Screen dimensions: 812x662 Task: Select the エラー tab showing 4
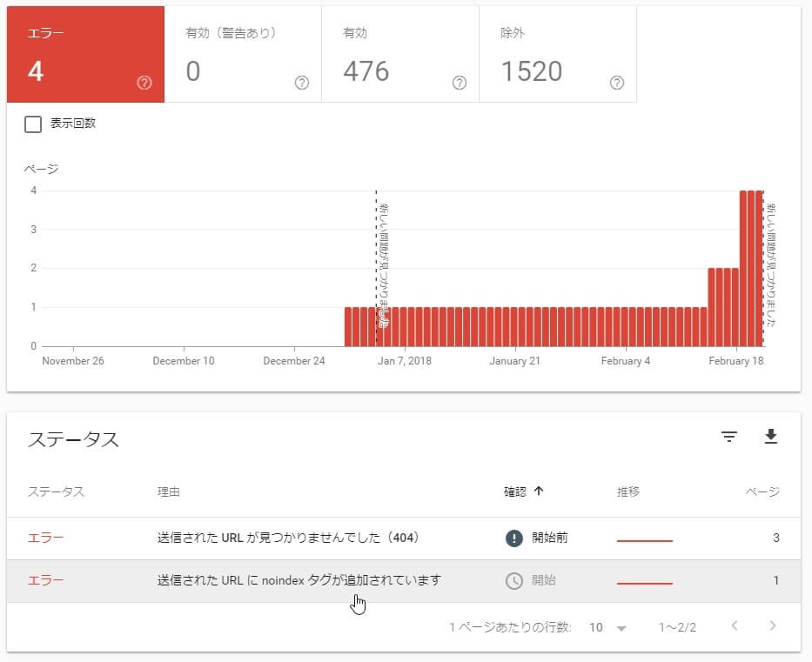click(85, 54)
